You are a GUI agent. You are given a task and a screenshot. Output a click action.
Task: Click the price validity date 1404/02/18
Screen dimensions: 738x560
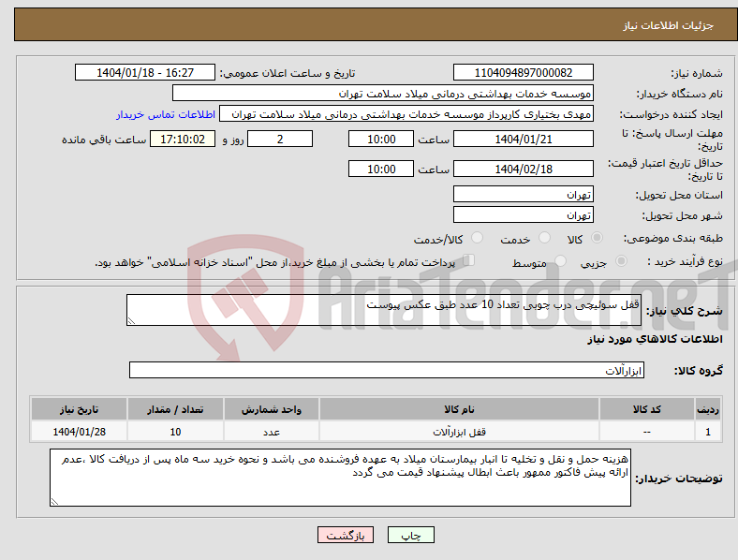523,169
